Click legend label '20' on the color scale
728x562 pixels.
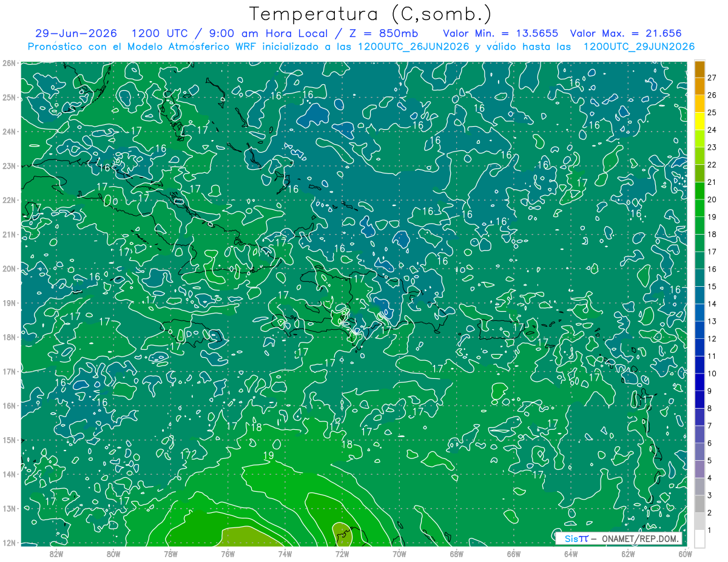click(712, 199)
